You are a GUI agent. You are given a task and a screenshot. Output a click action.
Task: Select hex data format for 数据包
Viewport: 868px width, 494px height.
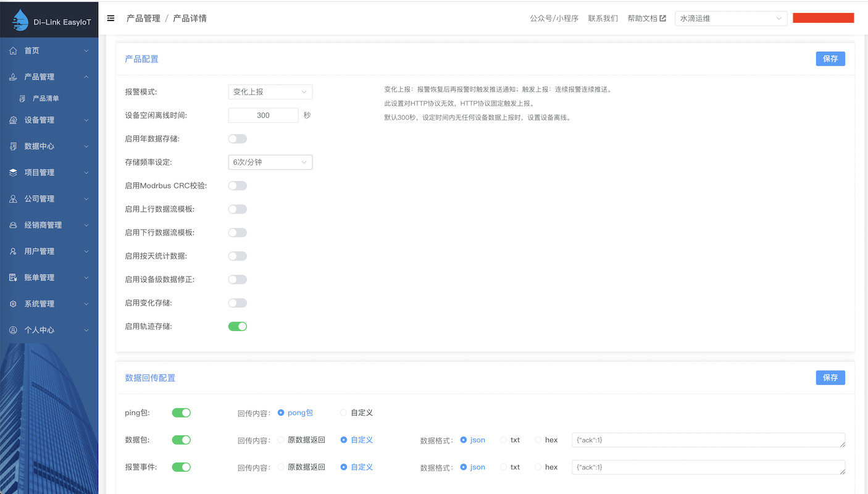(538, 440)
